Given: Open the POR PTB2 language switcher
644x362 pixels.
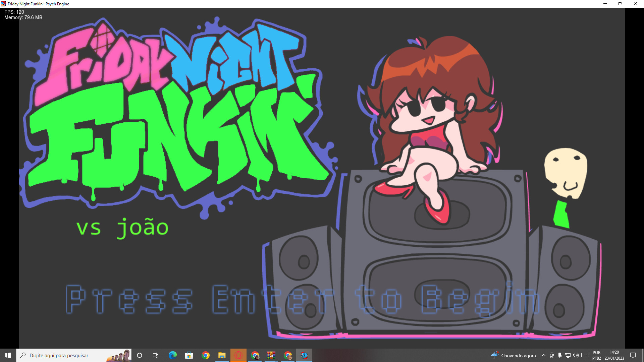Looking at the screenshot, I should (x=596, y=355).
